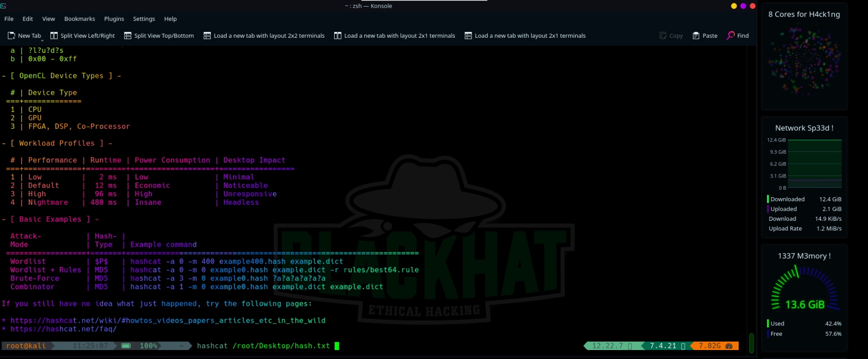Click the Workload Profiles heading
Screen dimensions: 868x359
coord(57,143)
